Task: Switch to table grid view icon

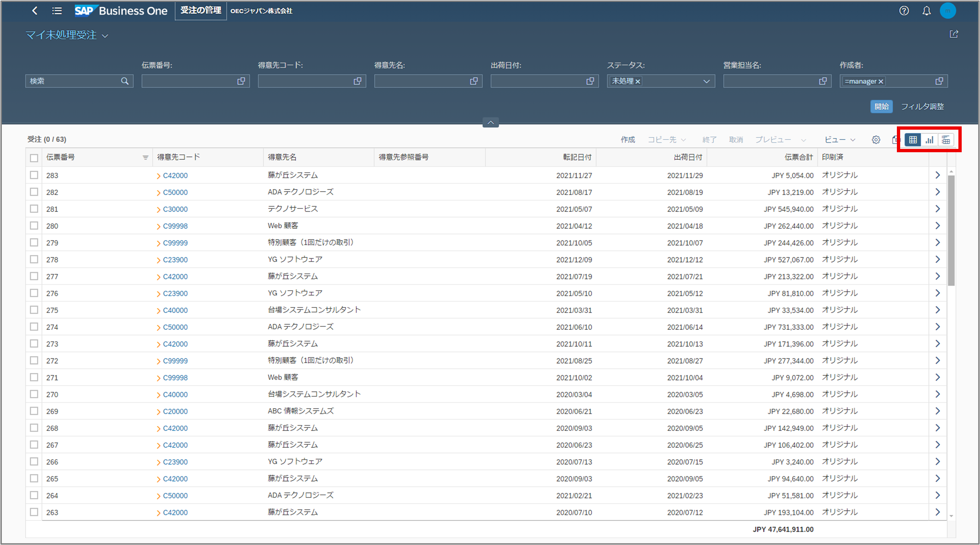Action: [912, 140]
